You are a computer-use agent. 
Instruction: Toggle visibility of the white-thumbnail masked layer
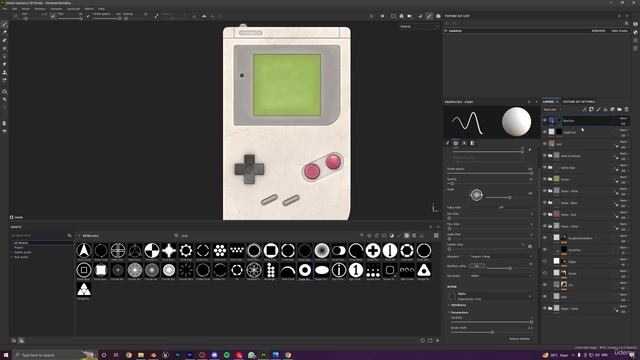[x=545, y=261]
